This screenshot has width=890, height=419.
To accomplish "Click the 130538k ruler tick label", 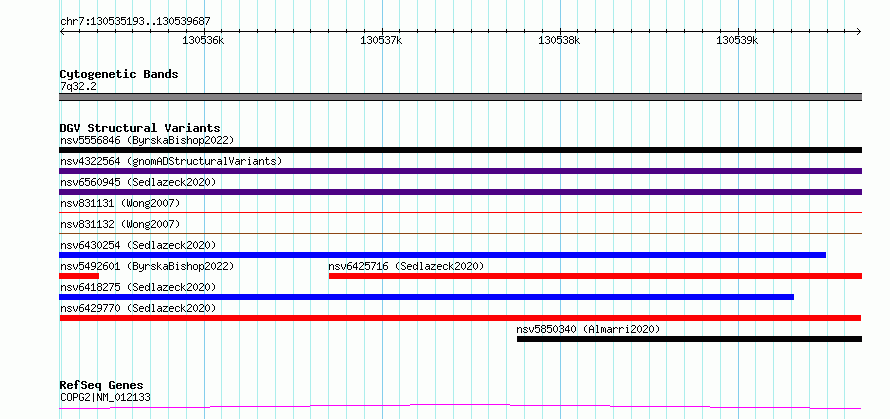I will tap(560, 41).
